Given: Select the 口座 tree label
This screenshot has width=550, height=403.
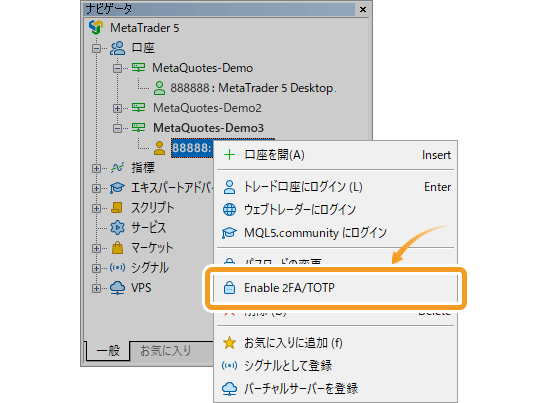Looking at the screenshot, I should coord(143,48).
